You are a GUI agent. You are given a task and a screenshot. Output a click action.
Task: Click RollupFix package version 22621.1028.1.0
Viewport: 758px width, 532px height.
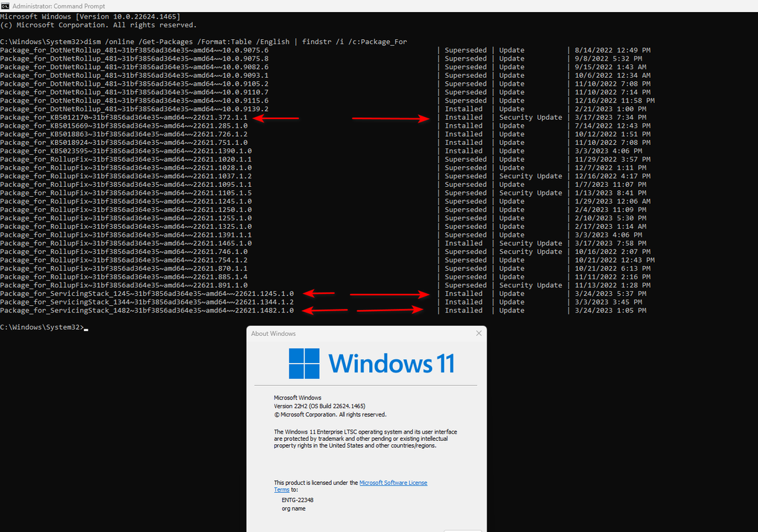pyautogui.click(x=126, y=168)
